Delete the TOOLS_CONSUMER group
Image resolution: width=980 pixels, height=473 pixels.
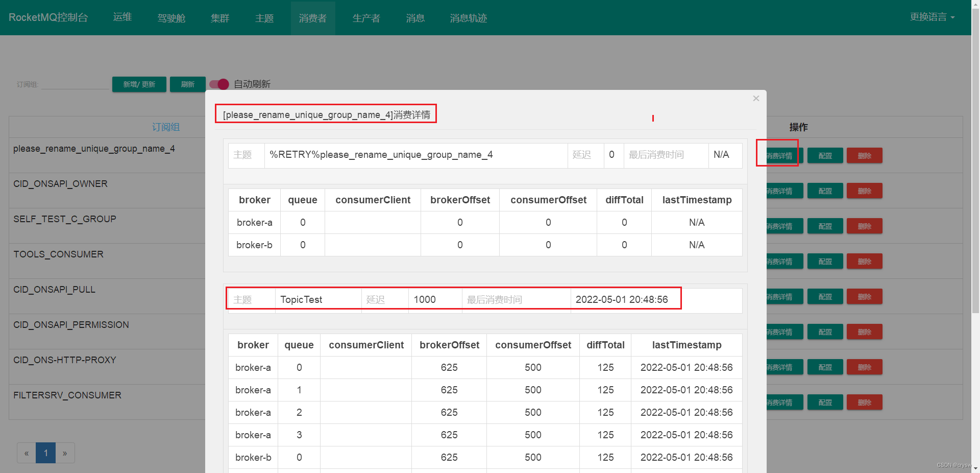865,262
